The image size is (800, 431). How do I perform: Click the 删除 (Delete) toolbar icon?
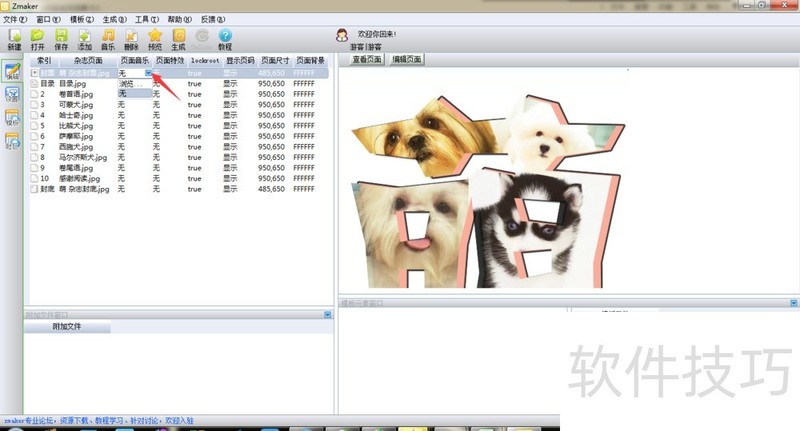point(131,37)
